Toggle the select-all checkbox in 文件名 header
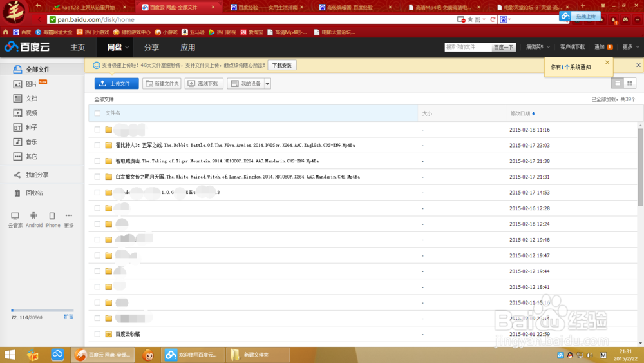644x363 pixels. (x=97, y=113)
